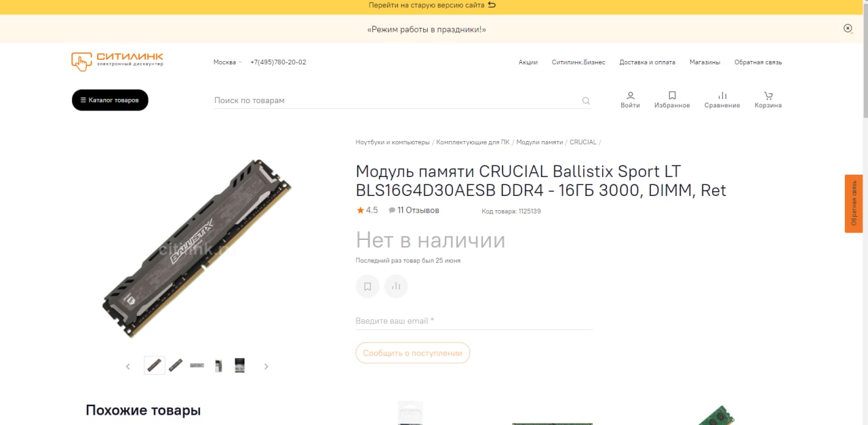Open the Акции menu item
This screenshot has width=868, height=425.
528,62
